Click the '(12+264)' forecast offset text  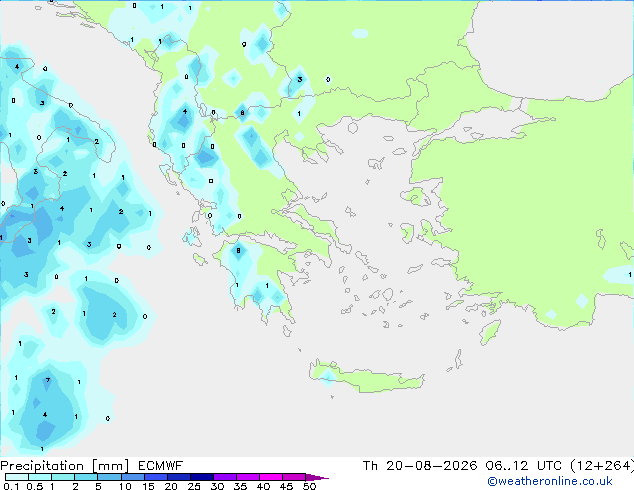(x=602, y=466)
